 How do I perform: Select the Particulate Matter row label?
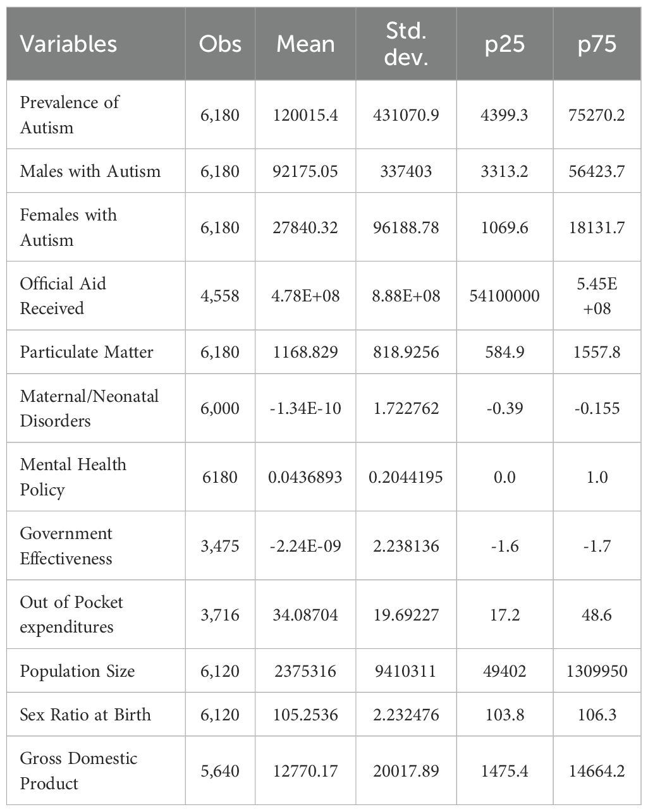[87, 352]
